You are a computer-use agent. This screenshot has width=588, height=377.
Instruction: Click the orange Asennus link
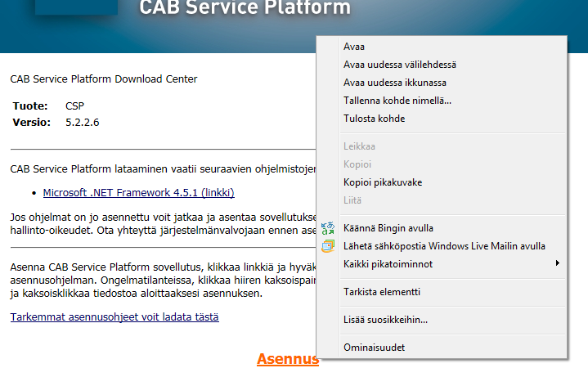[288, 359]
